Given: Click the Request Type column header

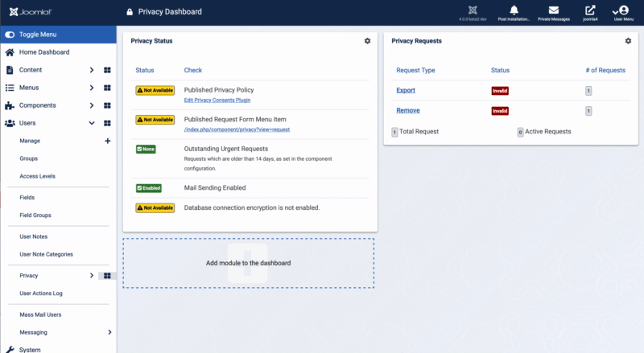Looking at the screenshot, I should point(415,70).
